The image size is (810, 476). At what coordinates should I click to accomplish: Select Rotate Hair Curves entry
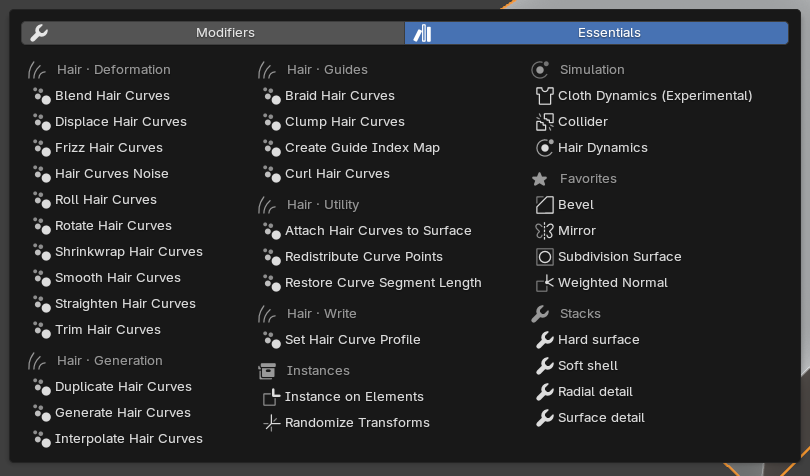(113, 226)
